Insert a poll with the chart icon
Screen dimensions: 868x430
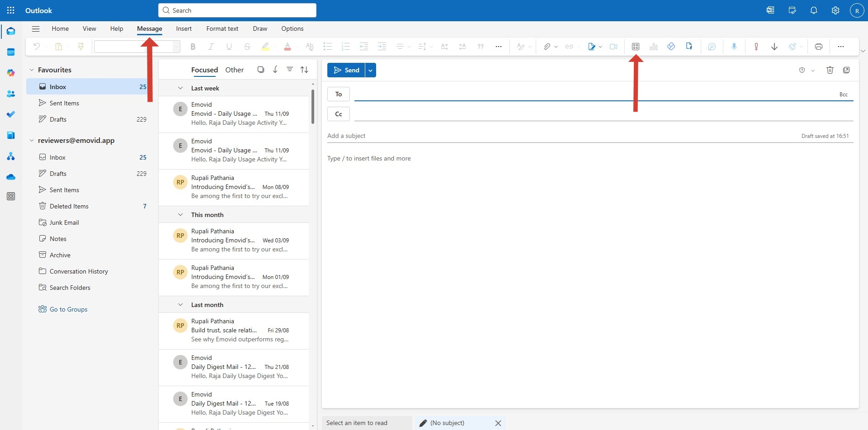654,46
